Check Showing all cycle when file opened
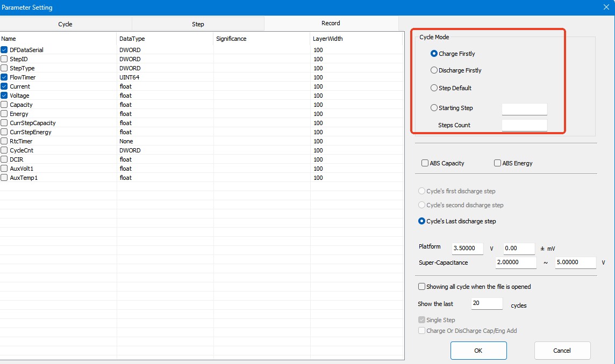615x364 pixels. (421, 286)
